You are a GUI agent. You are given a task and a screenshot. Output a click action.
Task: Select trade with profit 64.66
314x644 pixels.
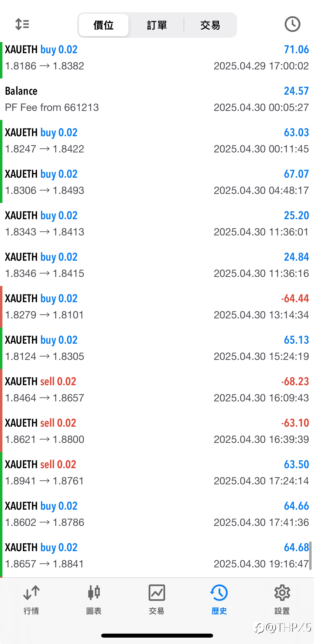157,514
